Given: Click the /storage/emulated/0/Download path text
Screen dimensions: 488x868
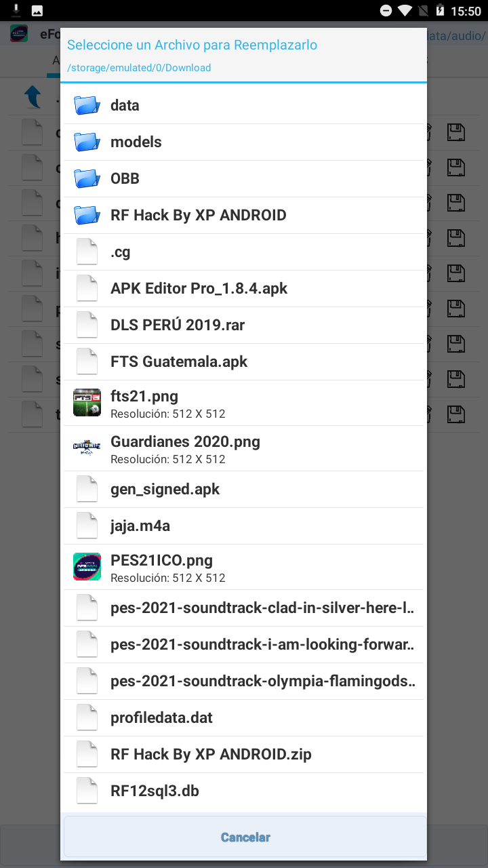Looking at the screenshot, I should coord(139,68).
